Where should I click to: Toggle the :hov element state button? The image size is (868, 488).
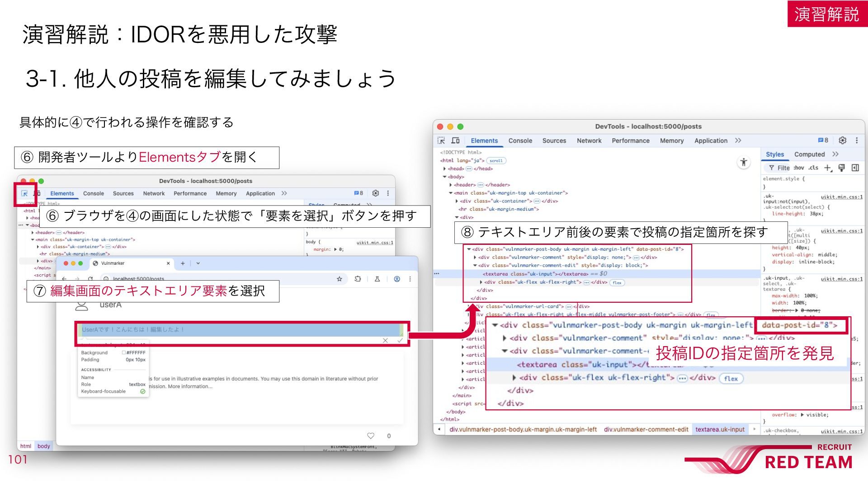[x=799, y=168]
